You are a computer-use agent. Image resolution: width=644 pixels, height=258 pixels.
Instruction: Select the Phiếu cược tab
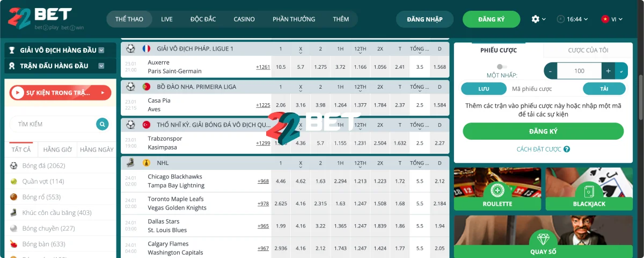tap(499, 50)
